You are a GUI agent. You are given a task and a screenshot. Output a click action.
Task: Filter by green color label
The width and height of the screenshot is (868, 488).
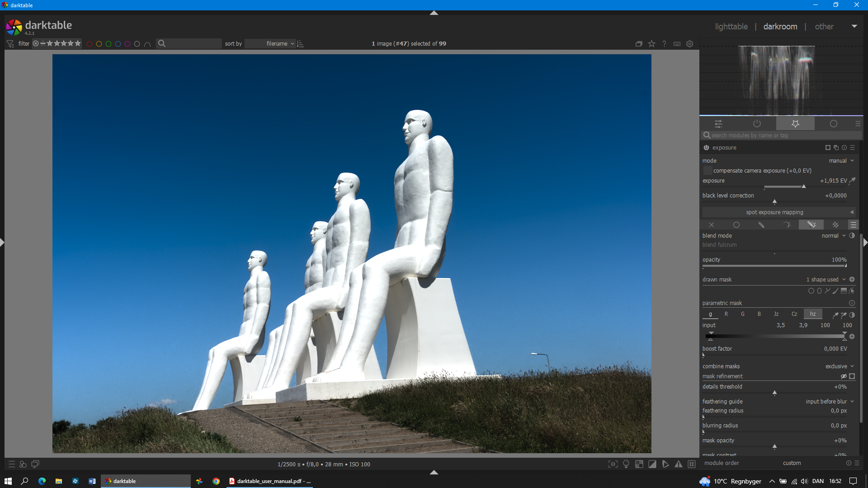108,44
